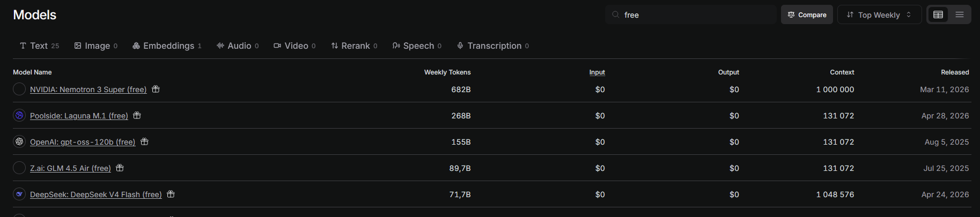
Task: Open the Transcription tab
Action: (492, 46)
